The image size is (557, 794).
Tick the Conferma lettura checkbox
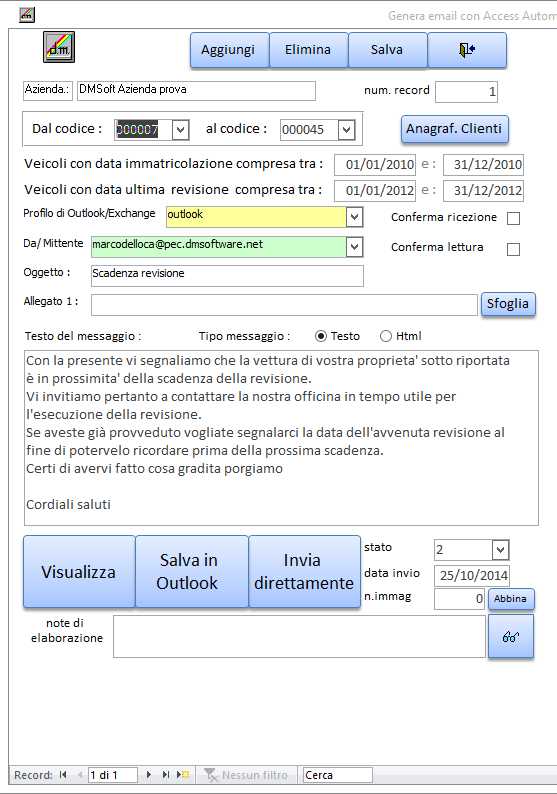(x=513, y=249)
